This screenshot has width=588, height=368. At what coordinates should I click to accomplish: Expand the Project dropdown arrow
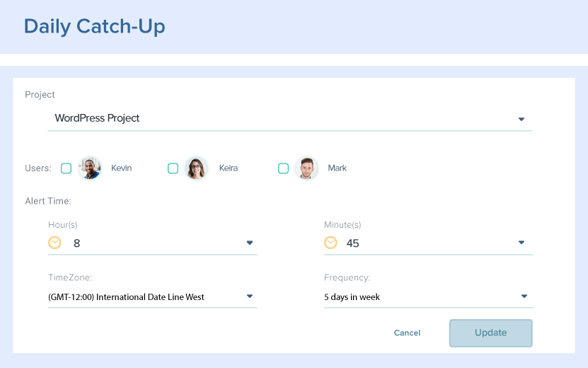[521, 119]
